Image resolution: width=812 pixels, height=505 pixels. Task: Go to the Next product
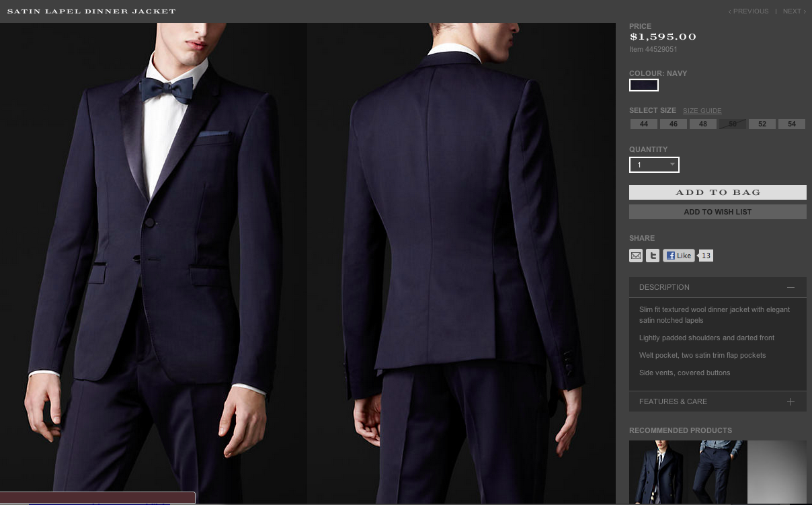pyautogui.click(x=792, y=11)
